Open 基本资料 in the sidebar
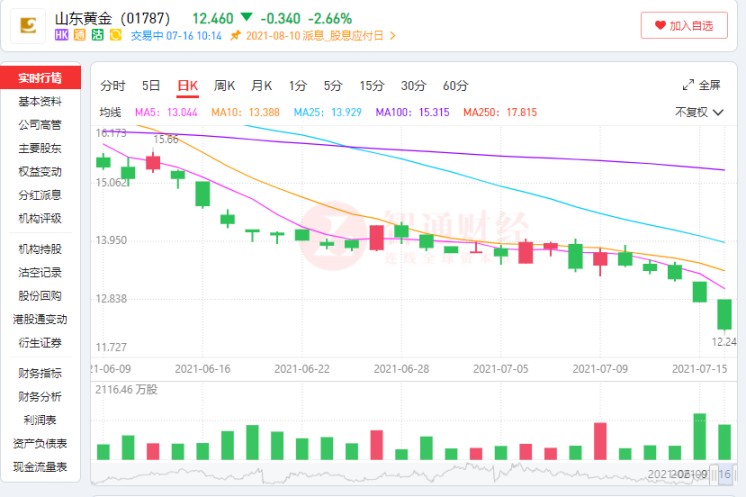This screenshot has height=497, width=746. coord(40,102)
